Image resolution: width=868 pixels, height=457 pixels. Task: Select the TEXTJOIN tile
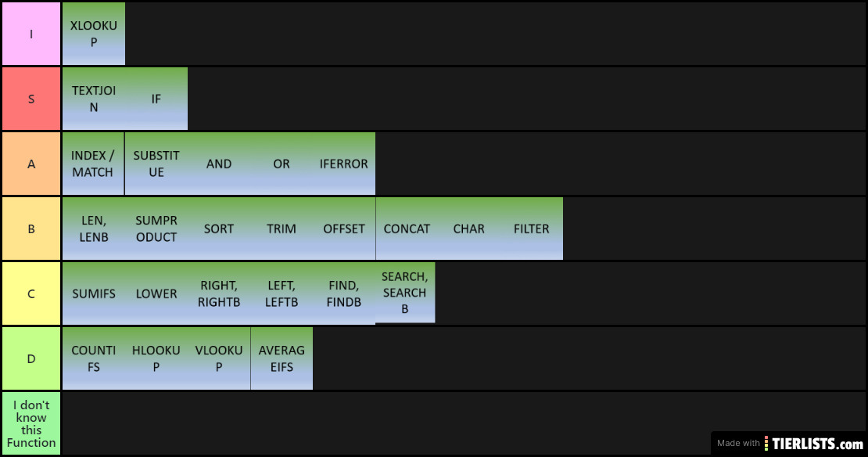[x=94, y=99]
